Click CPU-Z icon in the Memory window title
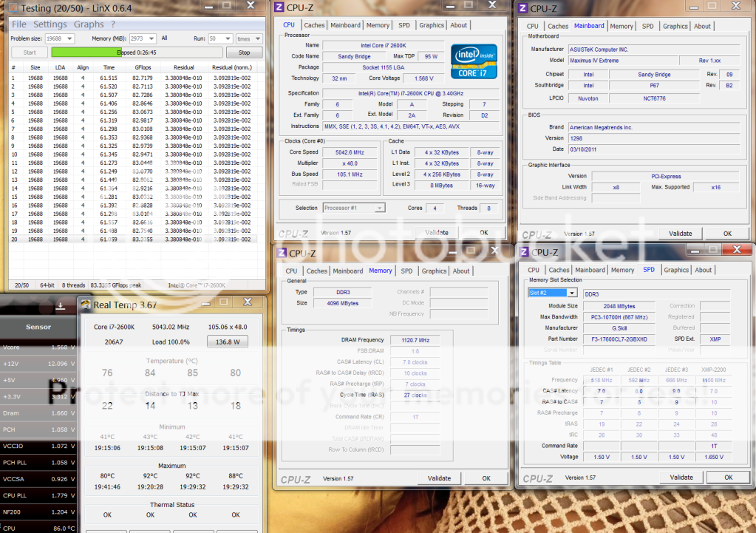Image resolution: width=756 pixels, height=533 pixels. pos(282,253)
